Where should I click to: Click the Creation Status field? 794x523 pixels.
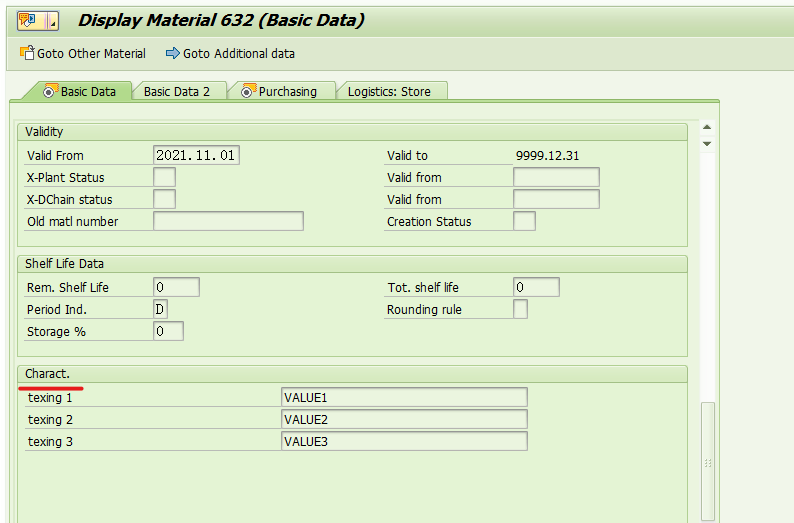(x=524, y=221)
